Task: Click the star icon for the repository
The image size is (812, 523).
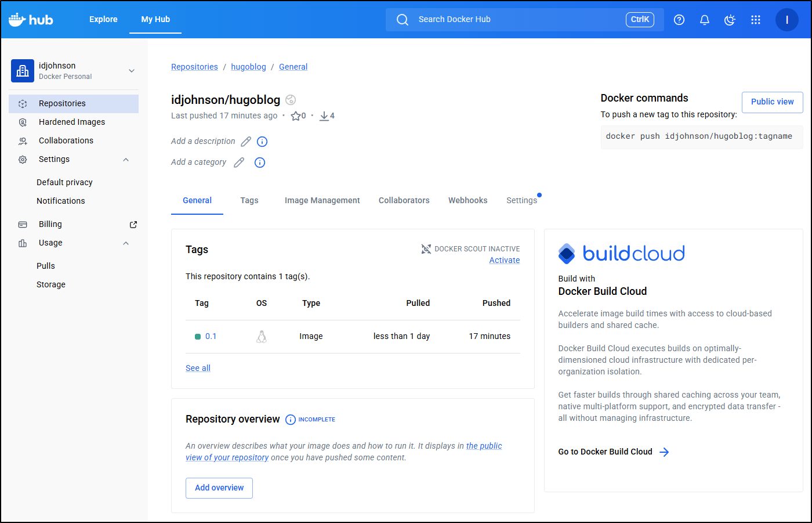Action: (296, 116)
